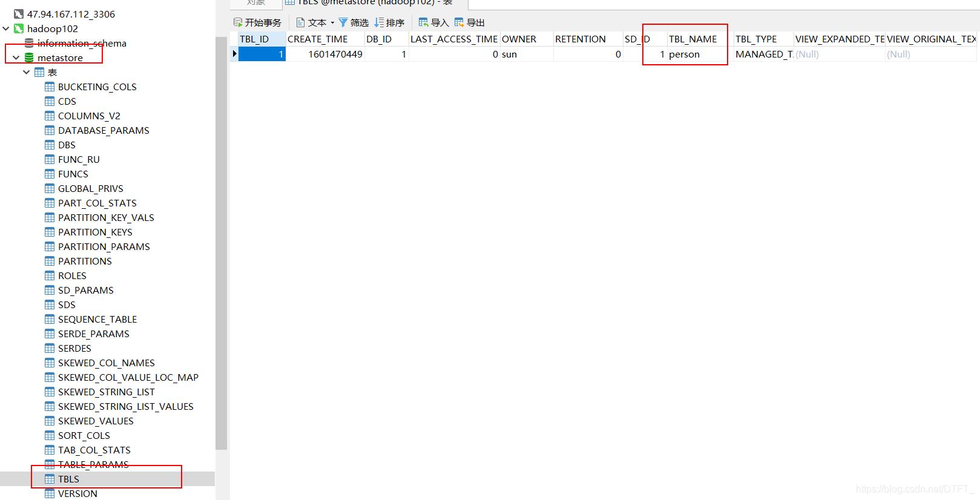
Task: Collapse the hadoop102 connection node
Action: coord(6,28)
